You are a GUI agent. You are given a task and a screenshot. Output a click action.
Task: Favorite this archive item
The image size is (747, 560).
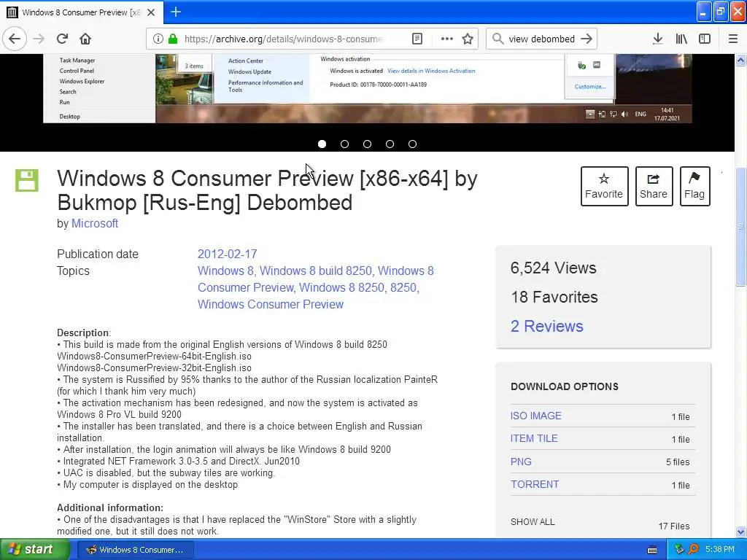click(x=604, y=186)
